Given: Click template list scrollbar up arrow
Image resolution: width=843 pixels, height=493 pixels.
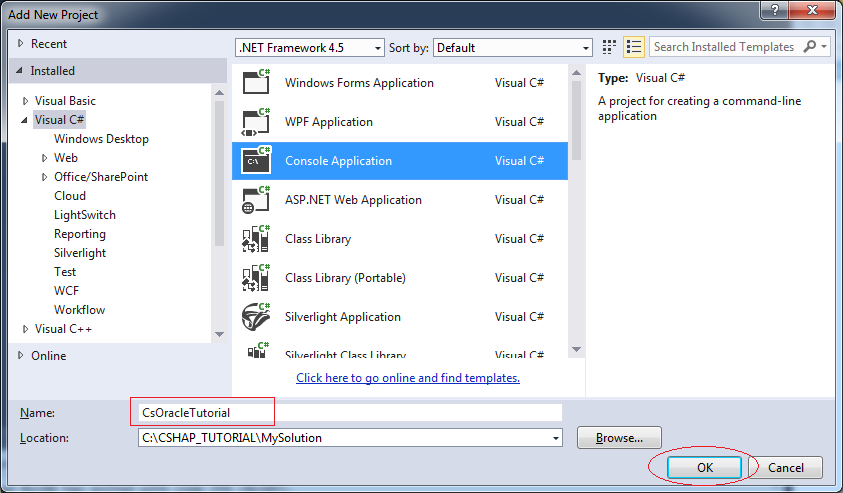Looking at the screenshot, I should (576, 73).
